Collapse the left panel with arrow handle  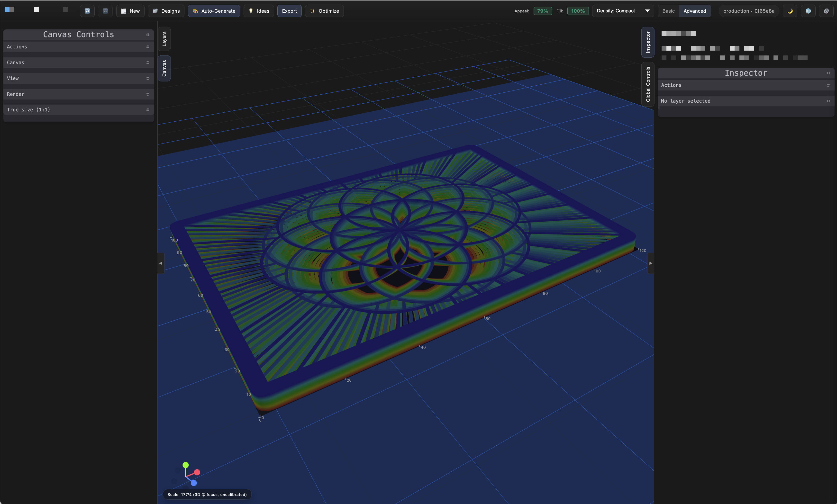click(161, 263)
